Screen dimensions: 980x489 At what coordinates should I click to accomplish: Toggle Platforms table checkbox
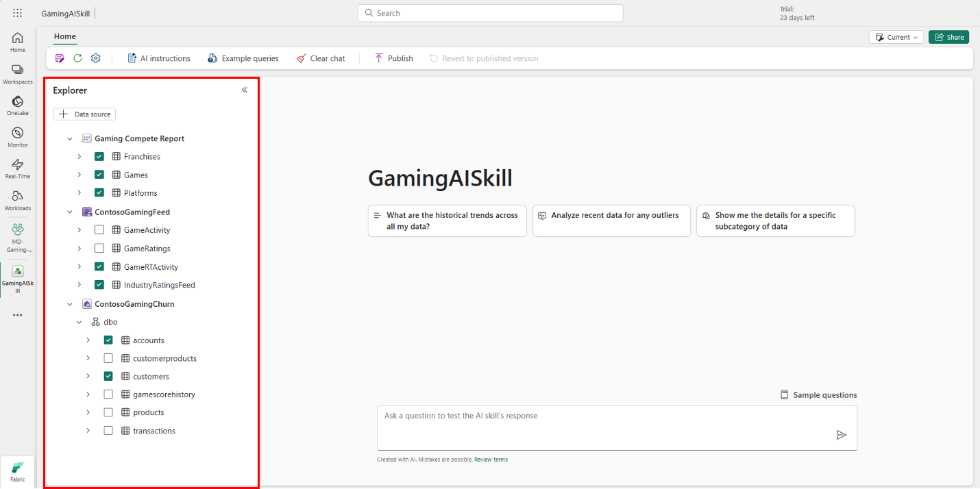pyautogui.click(x=99, y=193)
